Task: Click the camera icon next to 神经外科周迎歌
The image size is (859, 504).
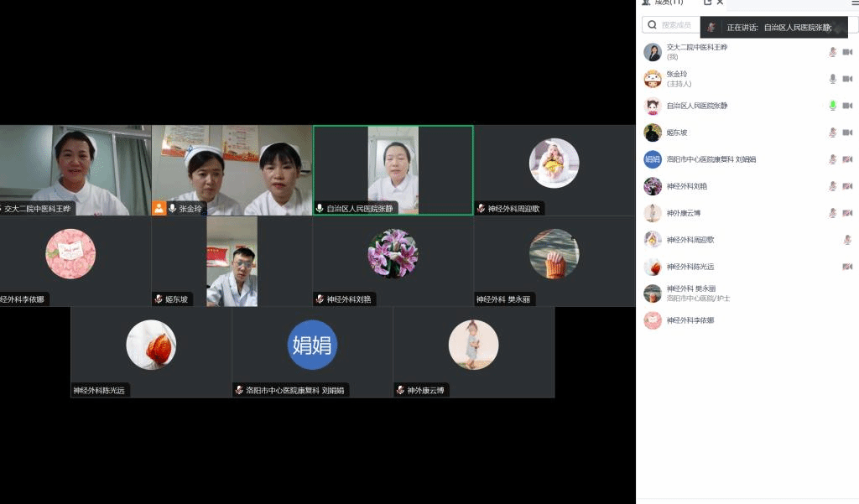Action: [x=849, y=240]
